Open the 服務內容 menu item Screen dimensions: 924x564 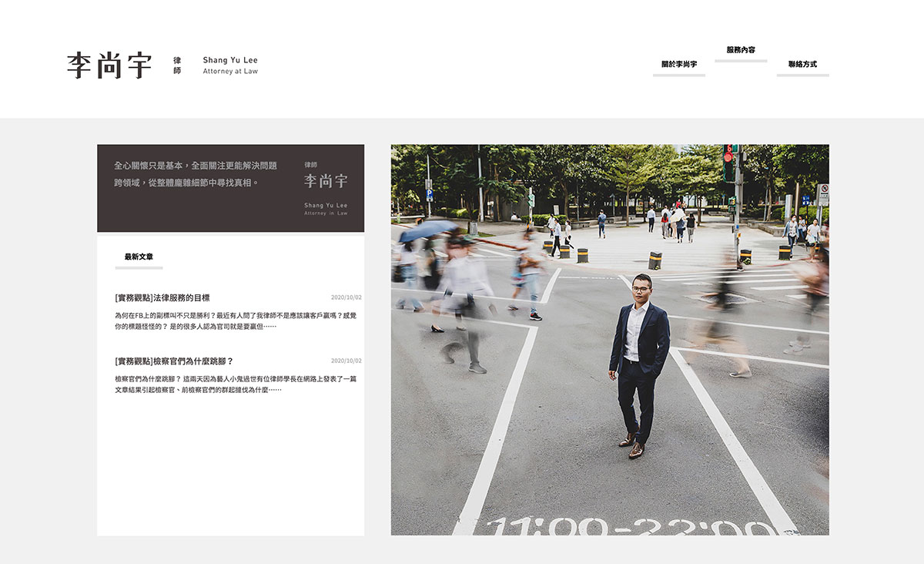[x=741, y=50]
